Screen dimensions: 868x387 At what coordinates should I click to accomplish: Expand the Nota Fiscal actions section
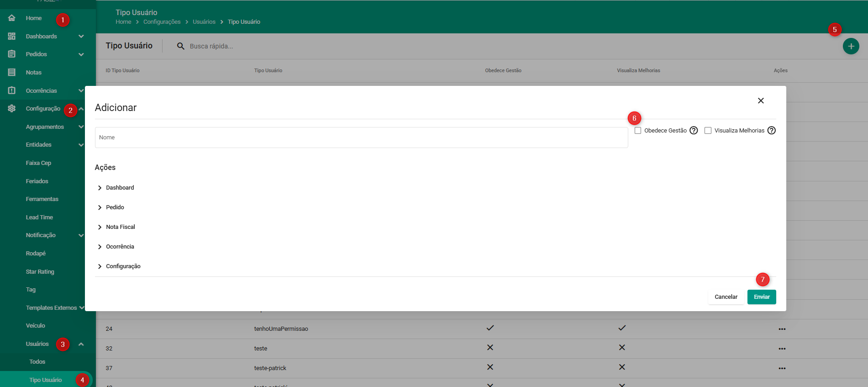tap(100, 227)
